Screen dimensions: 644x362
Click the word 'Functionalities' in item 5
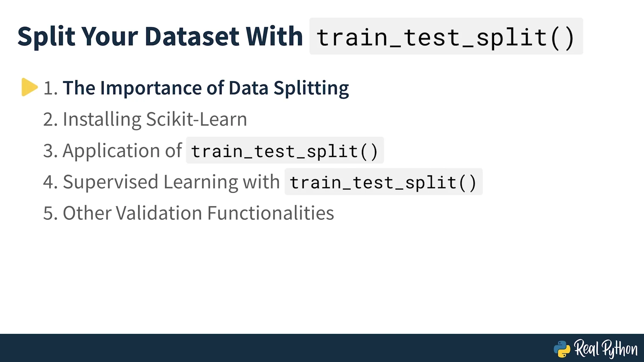(270, 213)
